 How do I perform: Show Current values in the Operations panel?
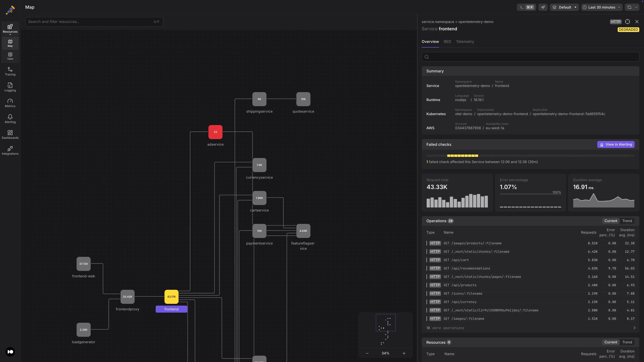[611, 221]
